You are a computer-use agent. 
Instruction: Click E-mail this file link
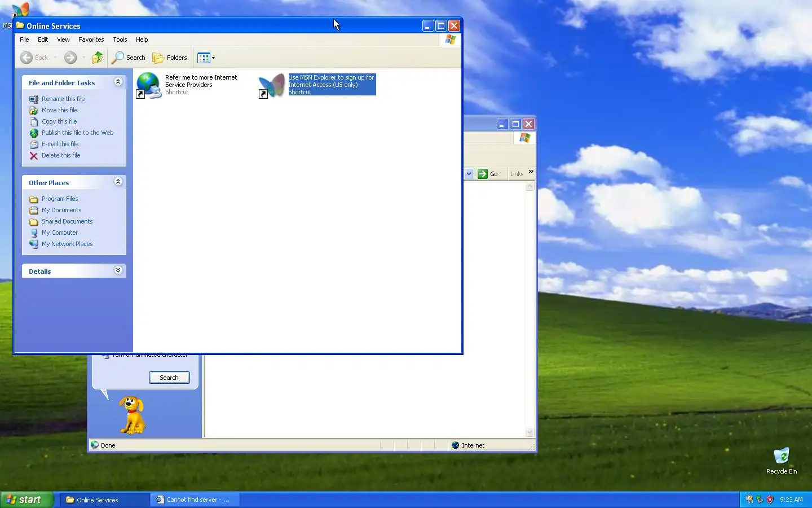coord(60,144)
